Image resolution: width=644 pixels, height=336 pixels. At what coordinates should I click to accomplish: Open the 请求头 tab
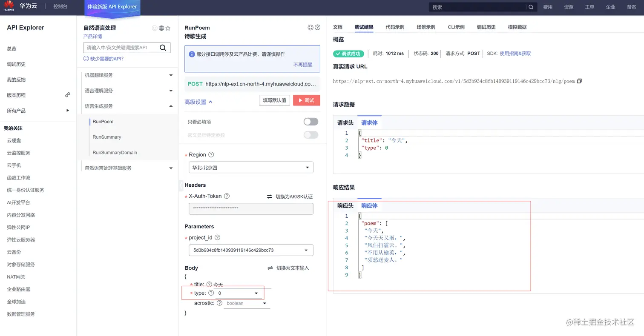[x=345, y=122]
